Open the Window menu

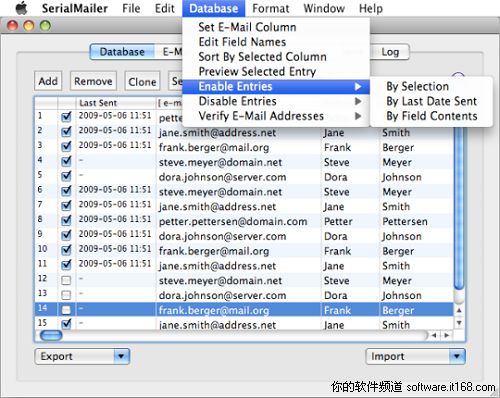pos(324,8)
